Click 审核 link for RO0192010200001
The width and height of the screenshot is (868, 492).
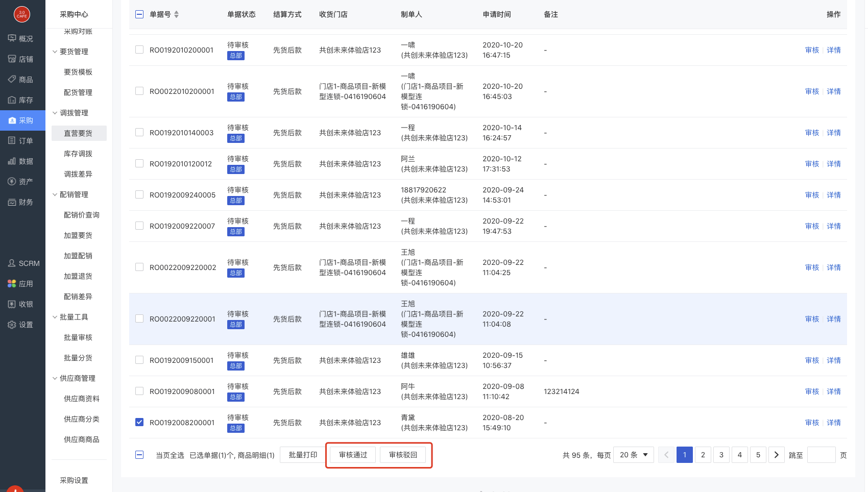click(812, 50)
